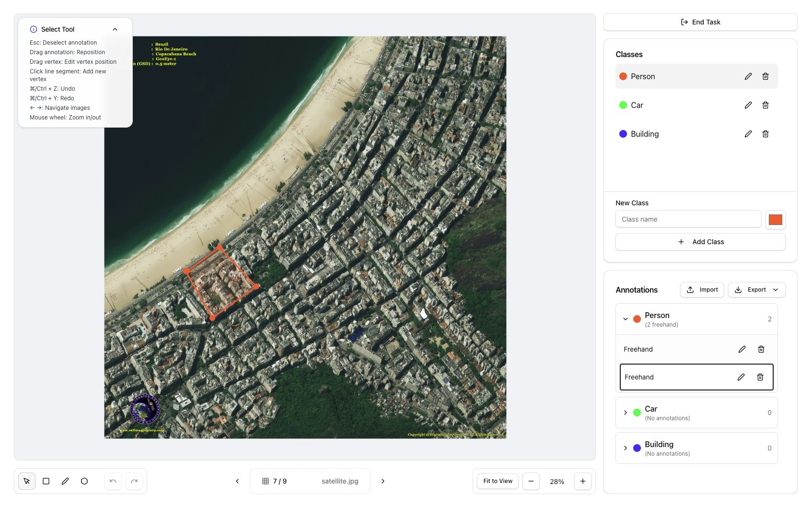This screenshot has width=812, height=508.
Task: Click the 28% zoom level value
Action: pyautogui.click(x=557, y=482)
